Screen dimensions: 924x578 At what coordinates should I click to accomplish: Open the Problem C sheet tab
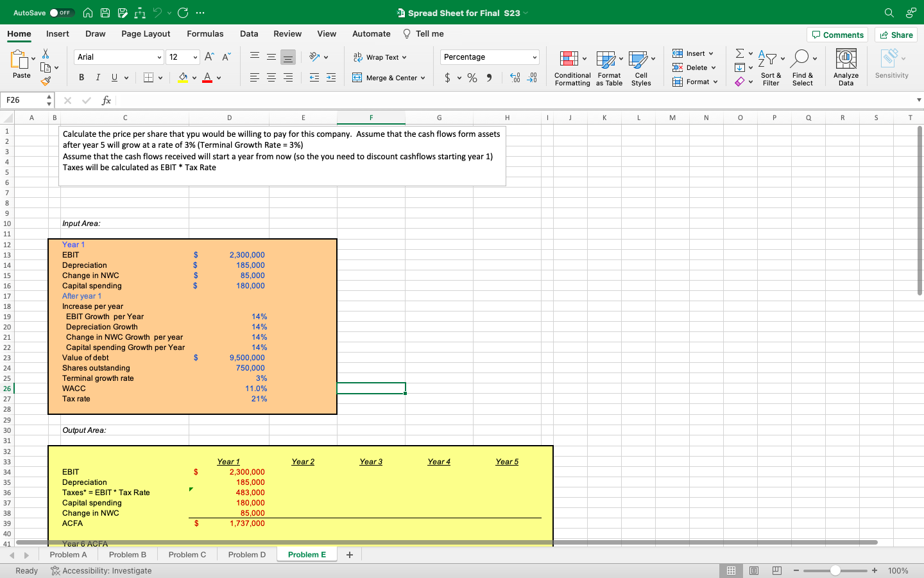(187, 554)
